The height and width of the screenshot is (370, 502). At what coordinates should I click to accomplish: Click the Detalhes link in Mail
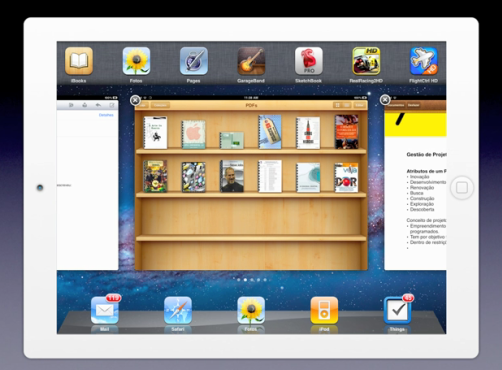point(106,115)
